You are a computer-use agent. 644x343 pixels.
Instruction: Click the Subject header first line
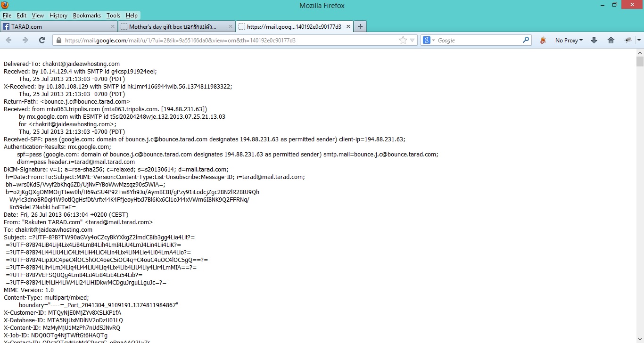pos(99,237)
